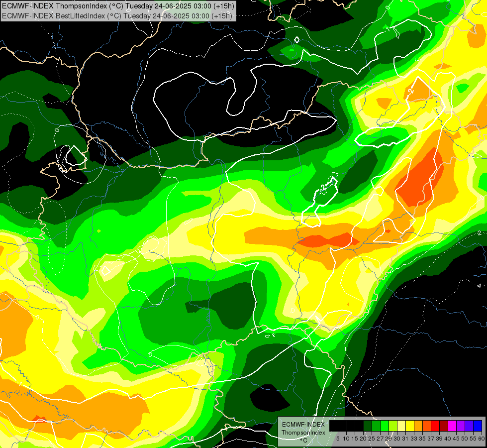Click legend tick label 33
This screenshot has height=448, width=487.
click(414, 439)
